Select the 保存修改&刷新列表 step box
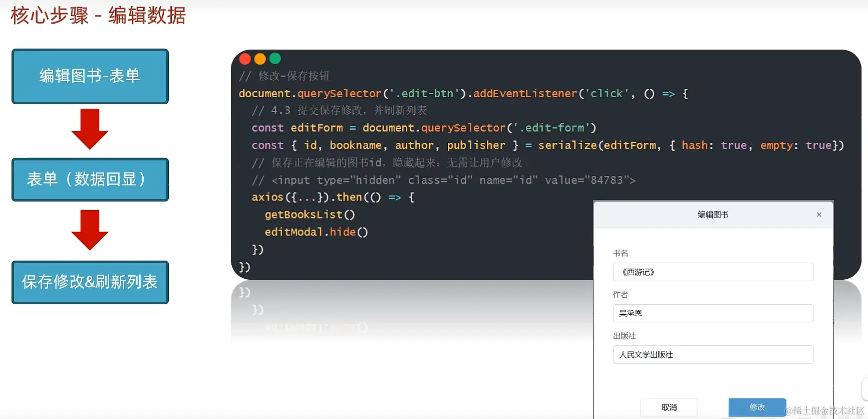This screenshot has height=419, width=868. click(x=90, y=282)
